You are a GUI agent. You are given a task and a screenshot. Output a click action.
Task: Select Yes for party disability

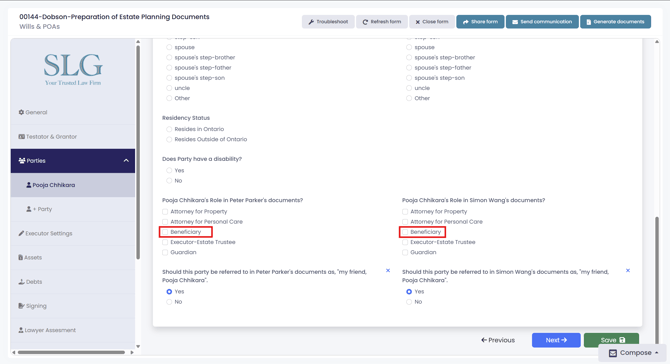pos(169,170)
